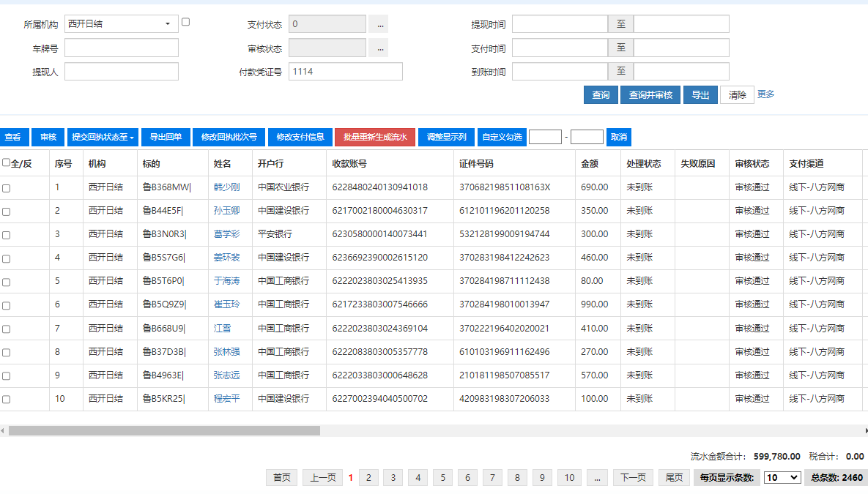The image size is (868, 494).
Task: Click the 清除 button to reset filters
Action: click(737, 95)
